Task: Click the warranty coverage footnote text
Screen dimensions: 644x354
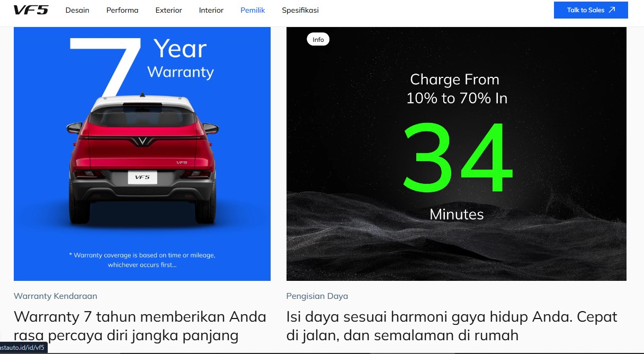Action: coord(142,260)
